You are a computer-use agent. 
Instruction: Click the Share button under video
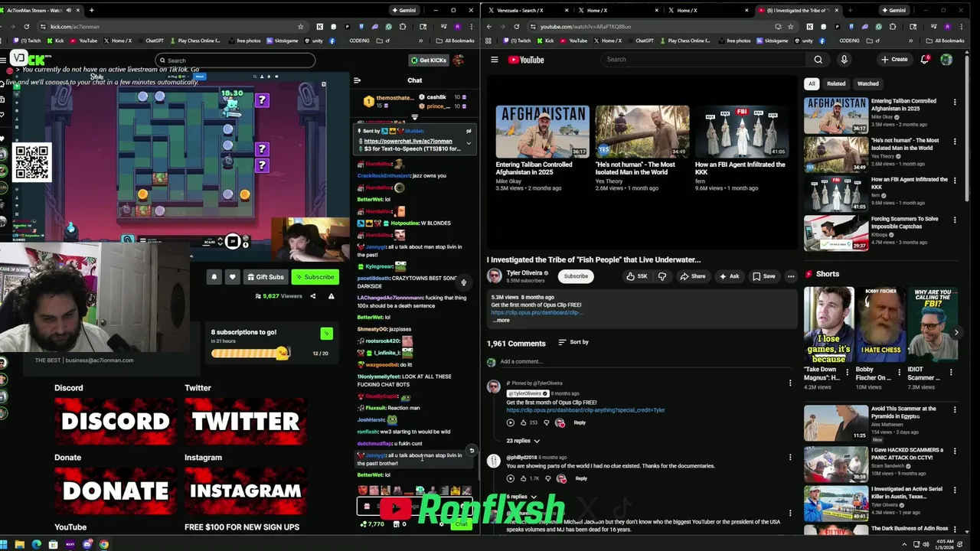(693, 276)
